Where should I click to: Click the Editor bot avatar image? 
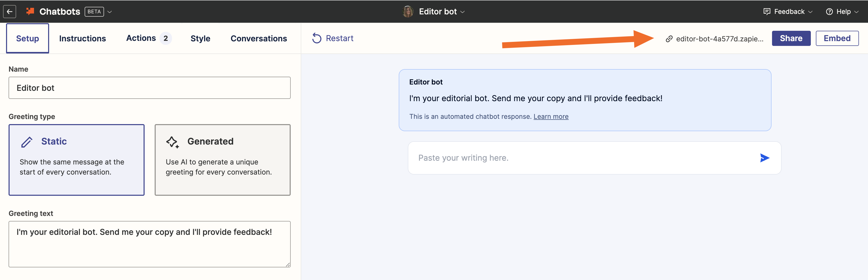[408, 11]
